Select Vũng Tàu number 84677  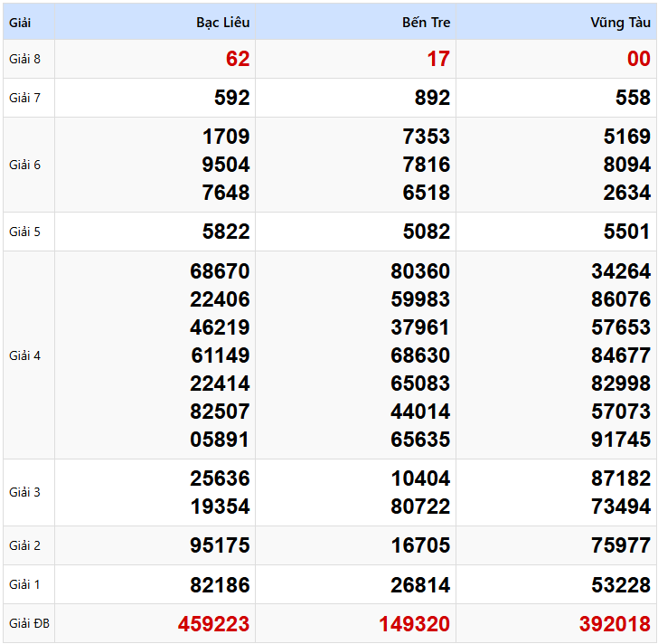pyautogui.click(x=621, y=355)
